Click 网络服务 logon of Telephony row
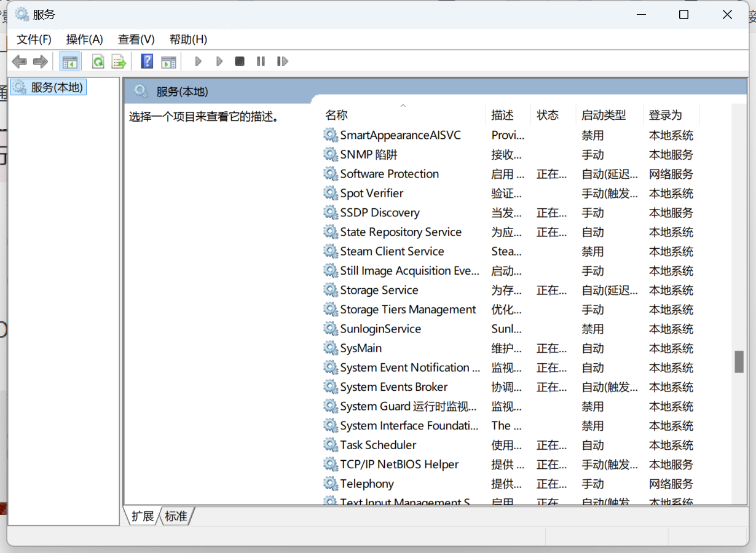756x553 pixels. click(671, 484)
